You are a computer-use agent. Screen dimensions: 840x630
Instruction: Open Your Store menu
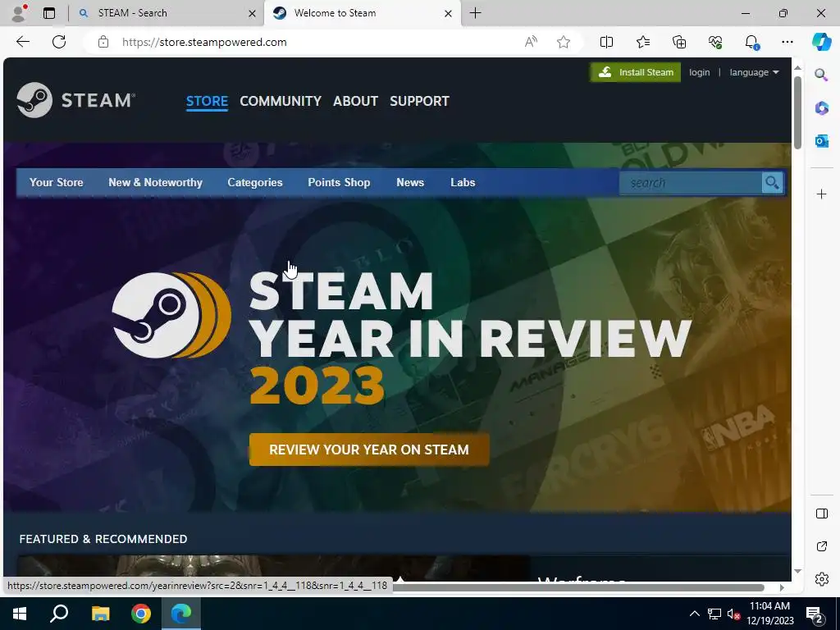coord(57,183)
